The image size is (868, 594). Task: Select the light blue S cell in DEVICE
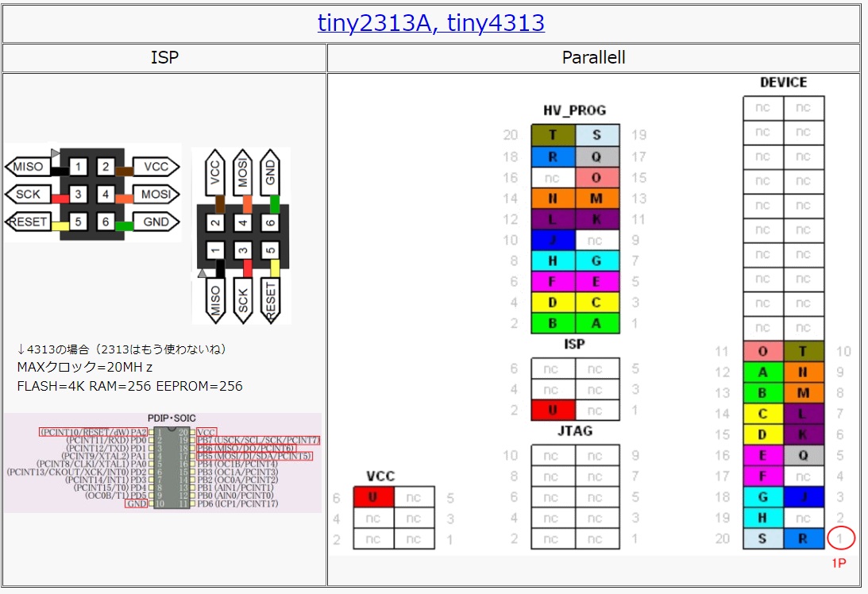763,538
